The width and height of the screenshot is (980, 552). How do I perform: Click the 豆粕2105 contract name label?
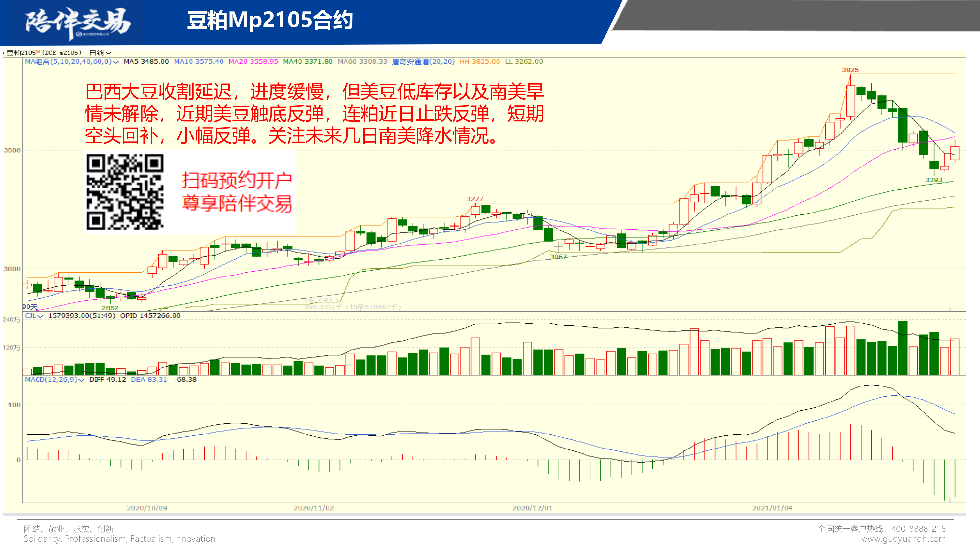tap(21, 53)
